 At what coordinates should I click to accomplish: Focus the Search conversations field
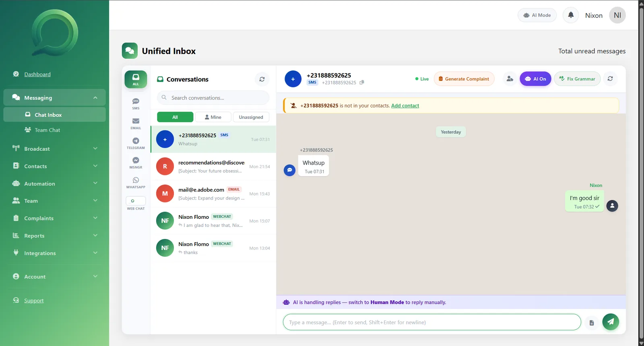click(x=213, y=98)
